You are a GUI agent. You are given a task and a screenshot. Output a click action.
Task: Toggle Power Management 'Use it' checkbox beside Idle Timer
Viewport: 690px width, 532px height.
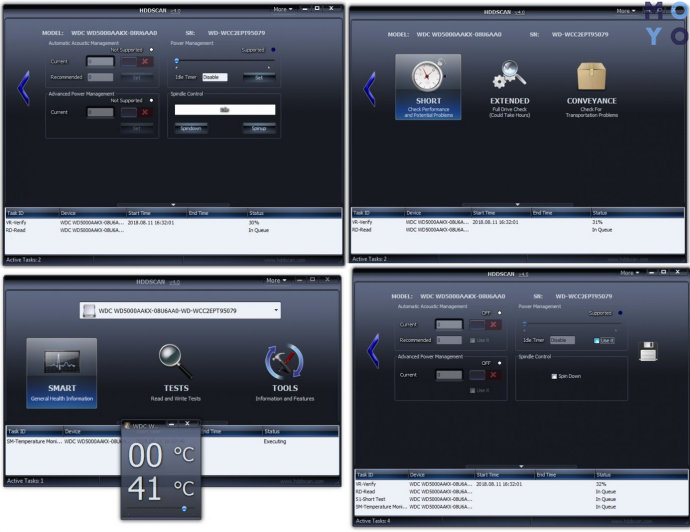click(x=597, y=341)
